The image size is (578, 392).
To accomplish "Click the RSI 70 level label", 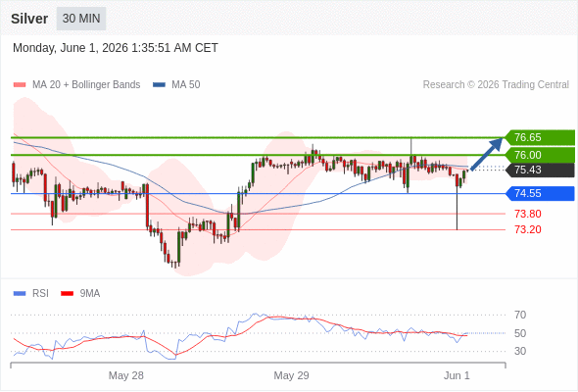I will pyautogui.click(x=520, y=315).
